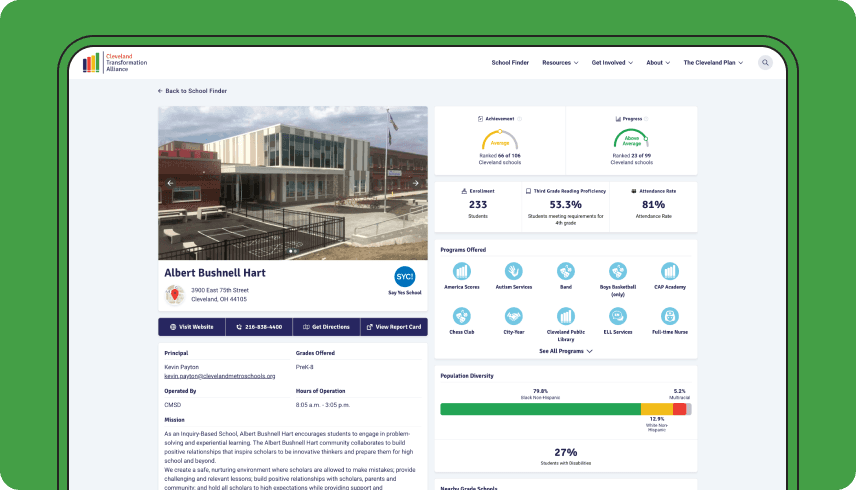Click the map pin location thumbnail
Image resolution: width=856 pixels, height=490 pixels.
tap(175, 295)
